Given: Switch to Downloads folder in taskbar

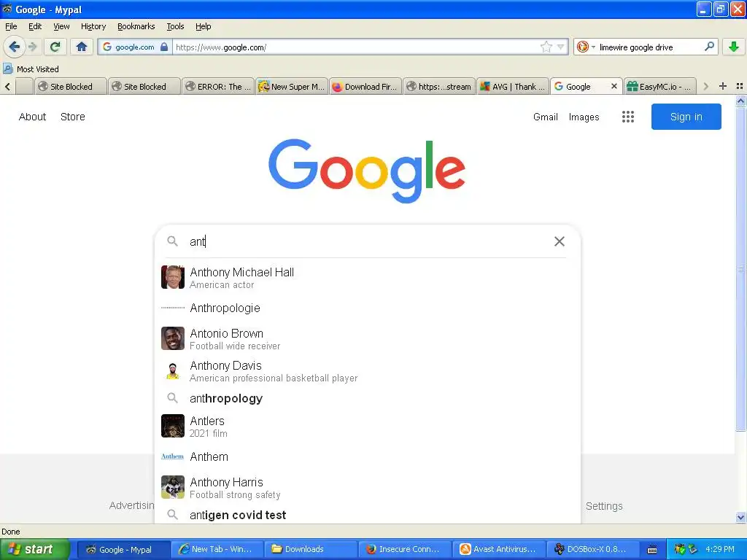Looking at the screenshot, I should 310,549.
